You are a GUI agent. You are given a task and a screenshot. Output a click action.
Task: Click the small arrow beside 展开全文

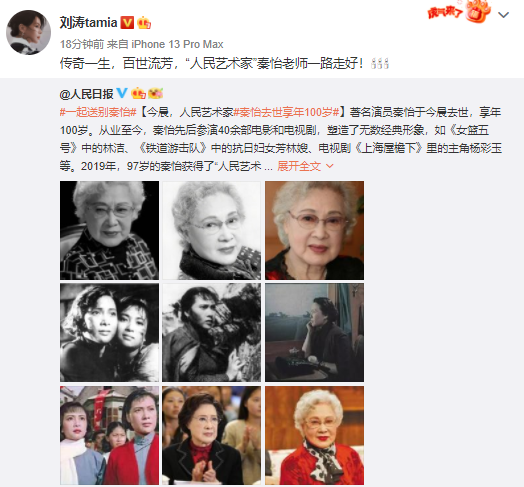[330, 166]
